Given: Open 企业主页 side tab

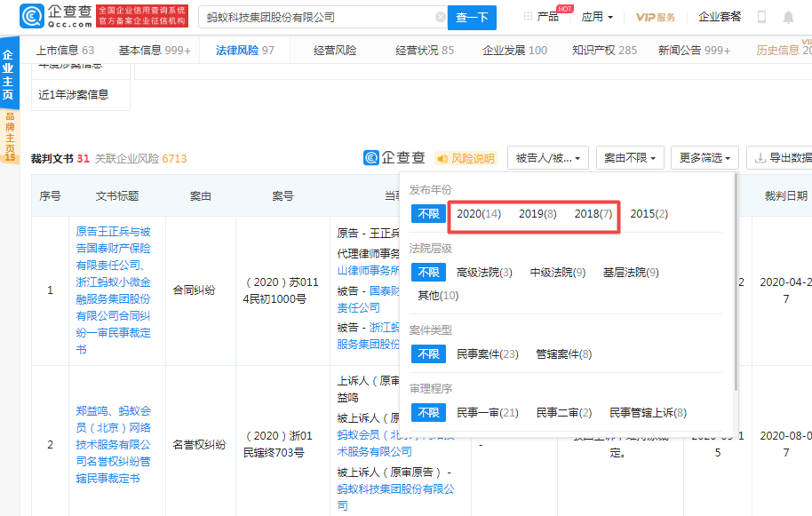Looking at the screenshot, I should [8, 75].
